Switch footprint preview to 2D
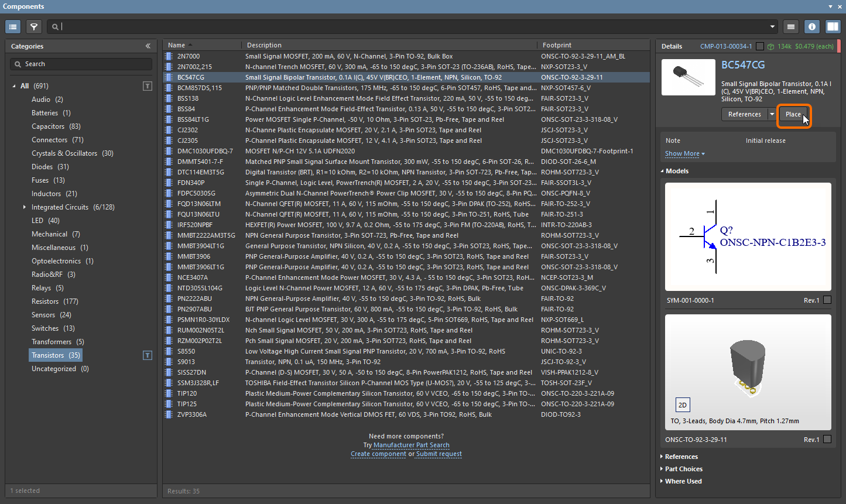846x504 pixels. coord(682,405)
